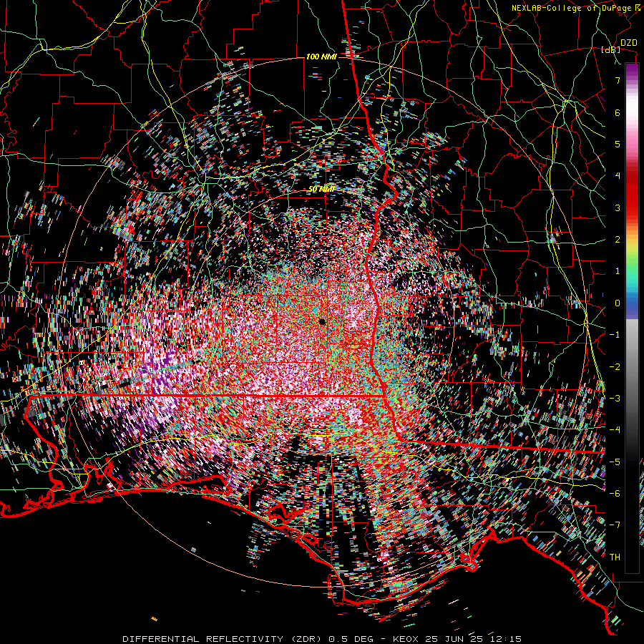644x644 pixels.
Task: Click the "50 NMI" range ring label
Action: [x=321, y=190]
